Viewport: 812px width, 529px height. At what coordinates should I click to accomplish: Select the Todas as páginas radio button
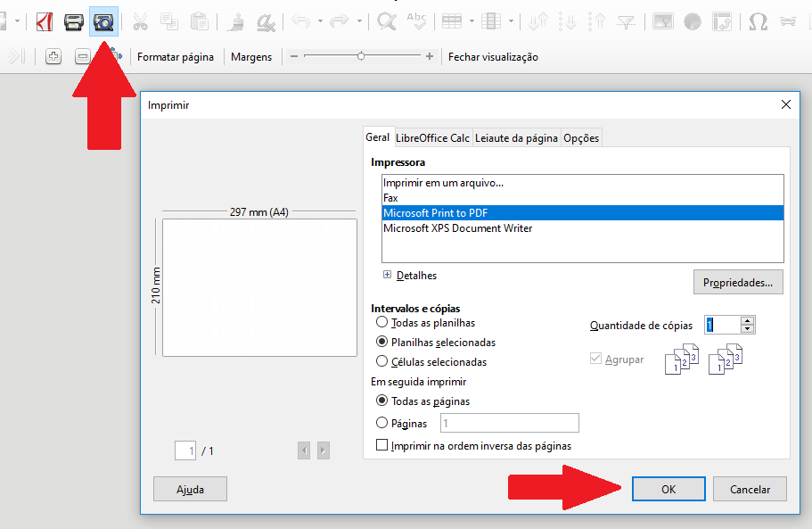click(381, 401)
